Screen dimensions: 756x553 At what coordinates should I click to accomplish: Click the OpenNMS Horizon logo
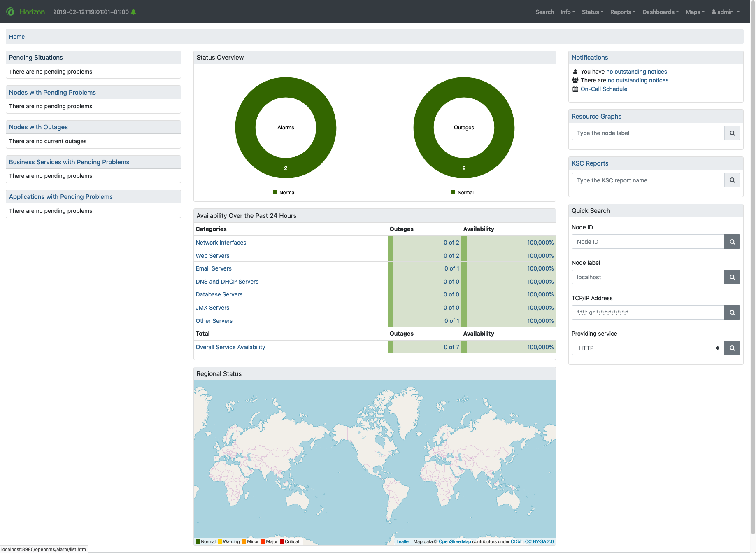tap(10, 12)
